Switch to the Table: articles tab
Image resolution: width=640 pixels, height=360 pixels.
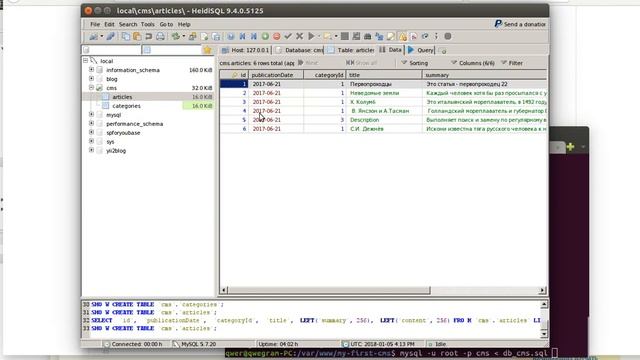(x=351, y=50)
